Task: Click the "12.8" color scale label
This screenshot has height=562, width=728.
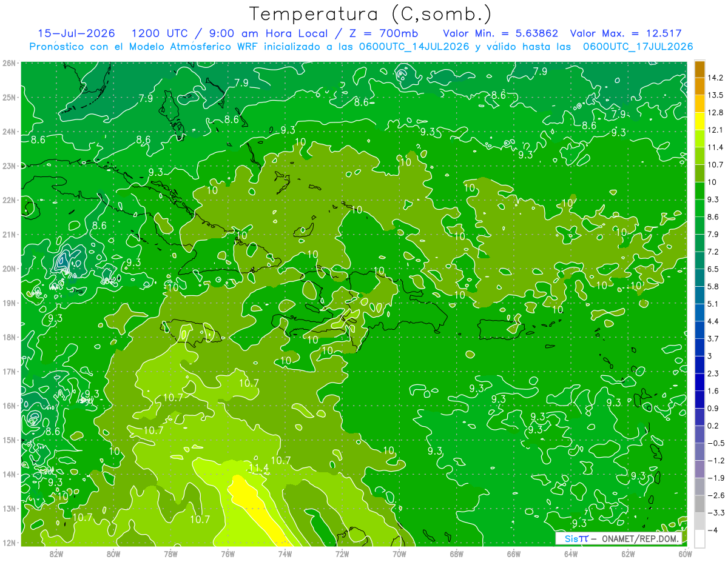Action: tap(716, 112)
